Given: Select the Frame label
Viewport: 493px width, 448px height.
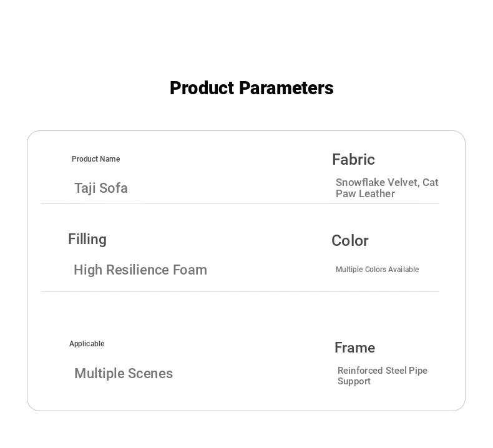Looking at the screenshot, I should [354, 348].
